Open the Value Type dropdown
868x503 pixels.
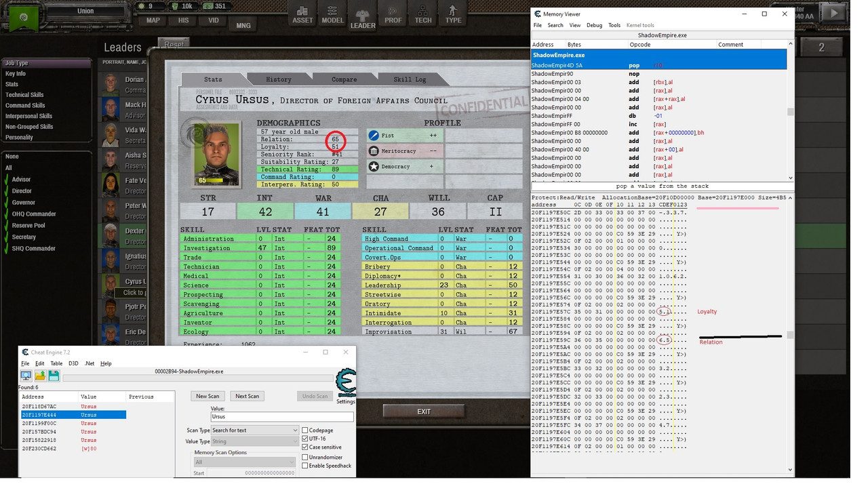point(255,441)
